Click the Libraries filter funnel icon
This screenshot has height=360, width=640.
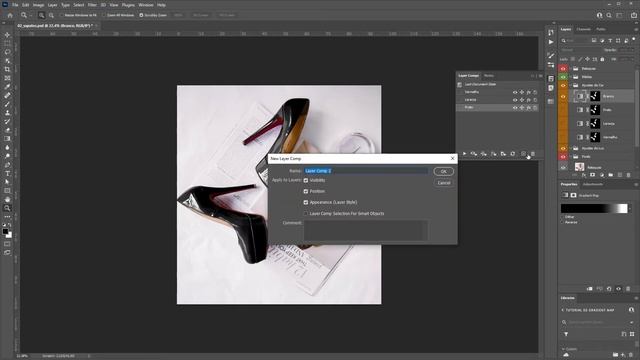566,334
